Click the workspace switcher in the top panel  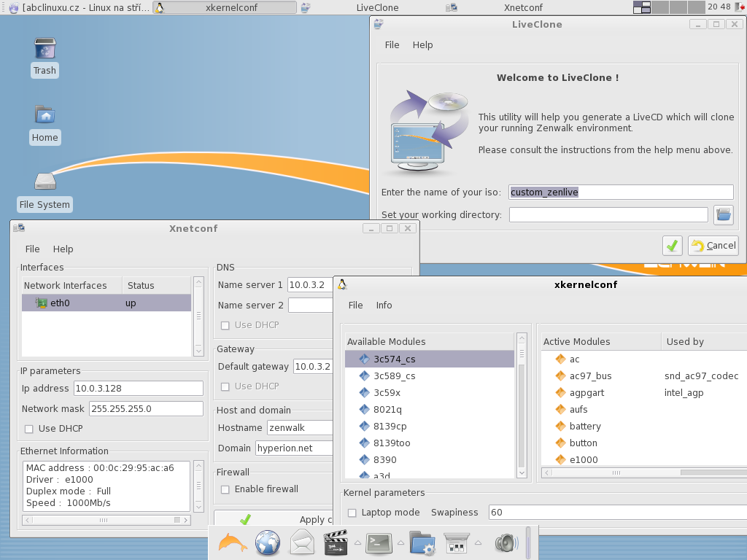(x=669, y=7)
